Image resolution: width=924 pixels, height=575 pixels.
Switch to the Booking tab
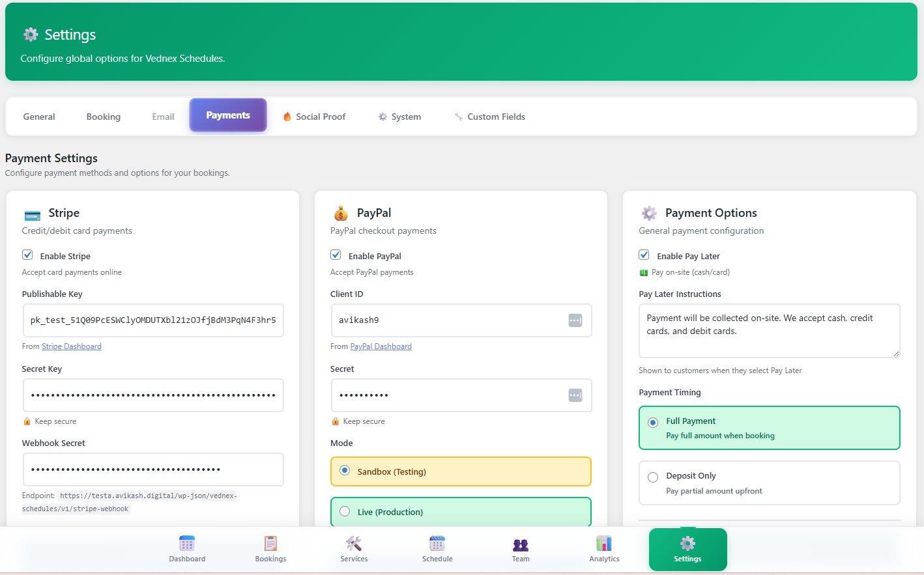click(x=104, y=117)
